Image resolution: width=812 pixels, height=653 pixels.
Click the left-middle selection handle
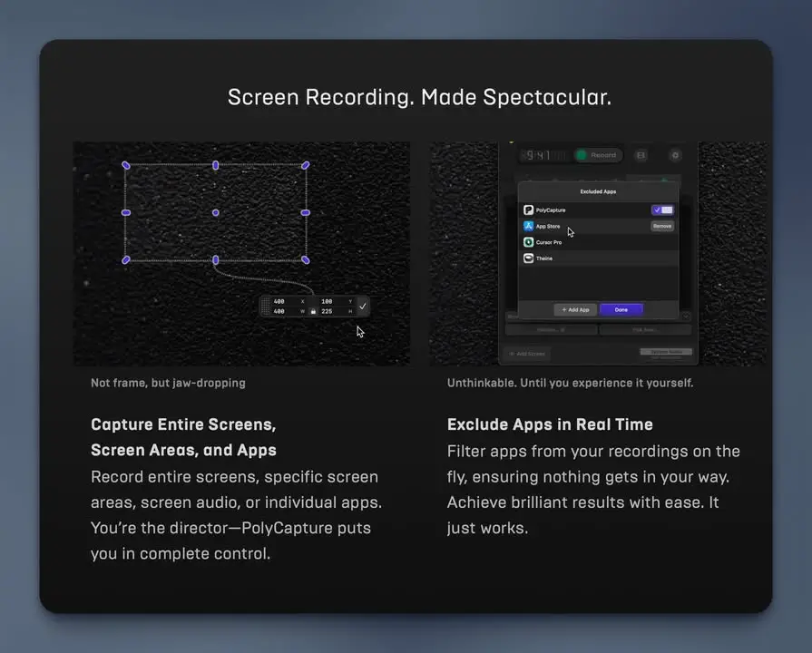click(126, 212)
